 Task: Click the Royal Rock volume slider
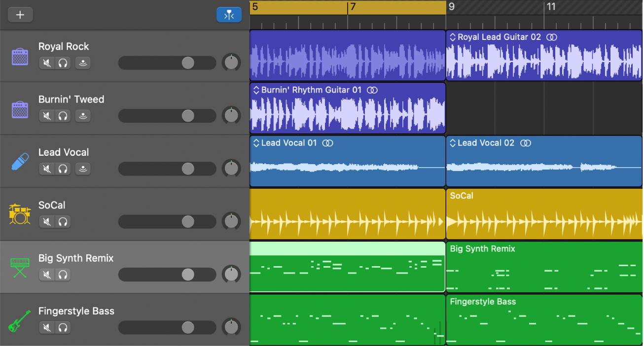tap(167, 63)
